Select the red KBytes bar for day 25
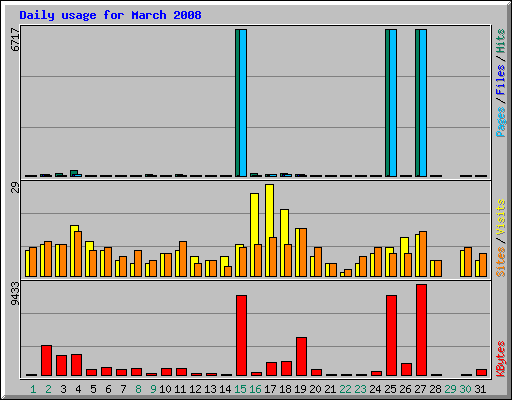The height and width of the screenshot is (400, 512). (391, 335)
